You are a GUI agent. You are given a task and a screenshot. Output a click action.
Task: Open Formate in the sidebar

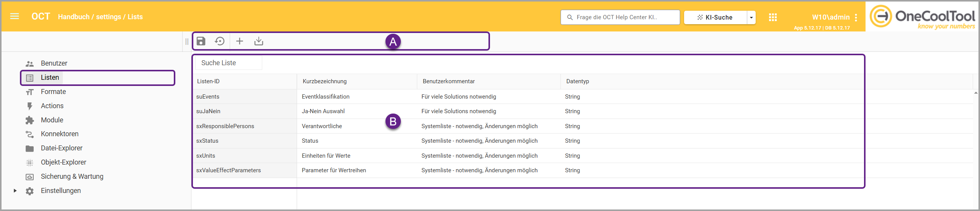coord(53,92)
